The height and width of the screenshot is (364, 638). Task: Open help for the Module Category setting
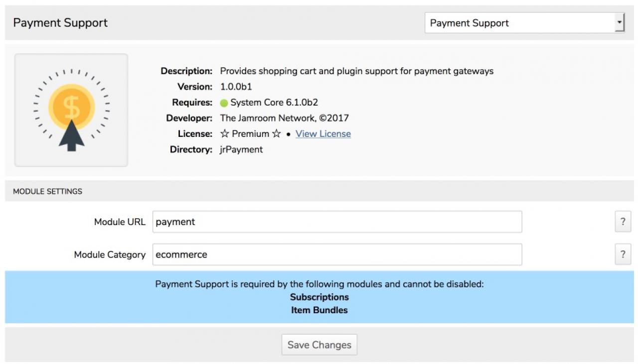point(623,254)
